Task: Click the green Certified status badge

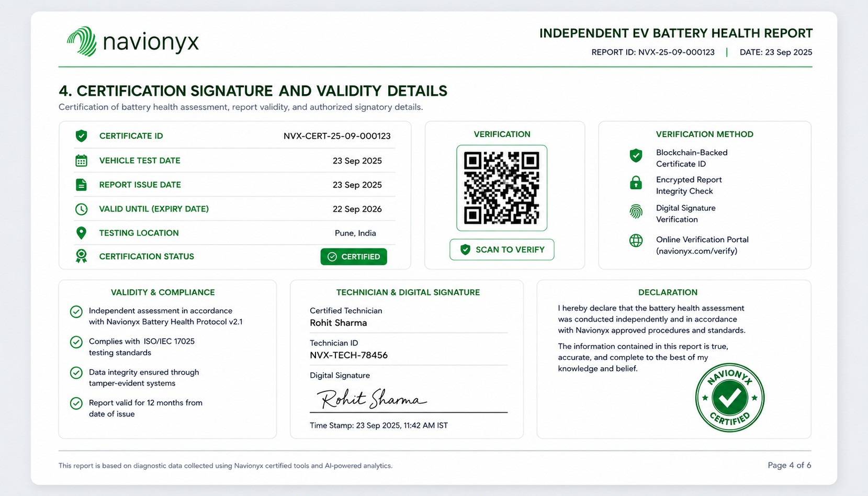Action: [354, 256]
